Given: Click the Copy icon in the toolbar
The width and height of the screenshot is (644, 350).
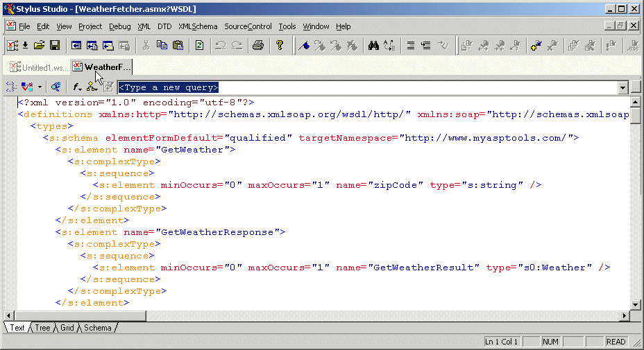Looking at the screenshot, I should 162,46.
